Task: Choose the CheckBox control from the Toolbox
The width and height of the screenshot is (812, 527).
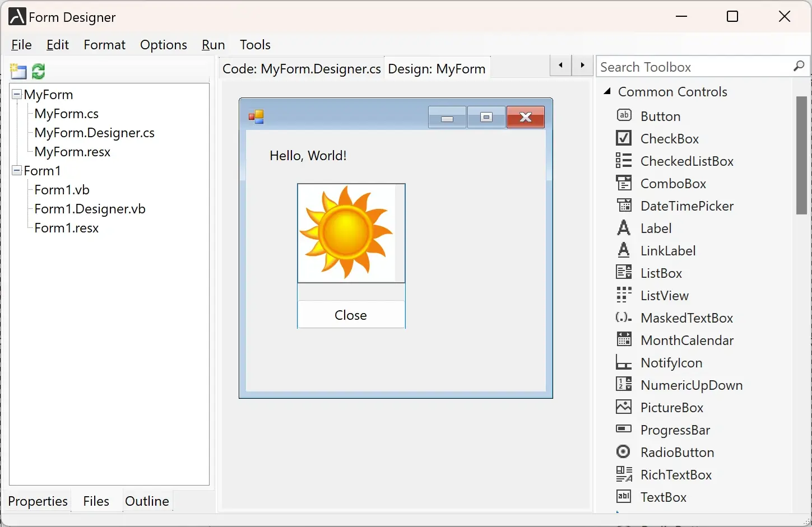Action: [670, 138]
